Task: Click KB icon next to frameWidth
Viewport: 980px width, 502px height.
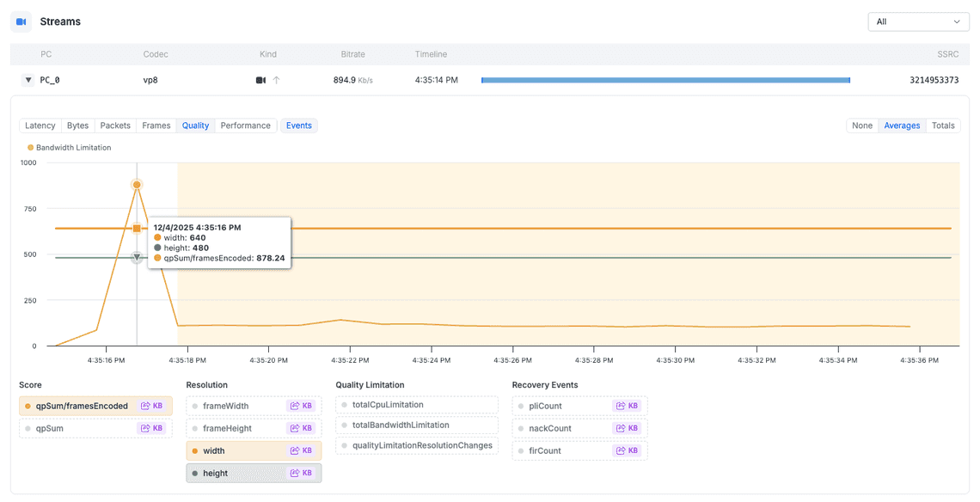Action: click(x=300, y=406)
